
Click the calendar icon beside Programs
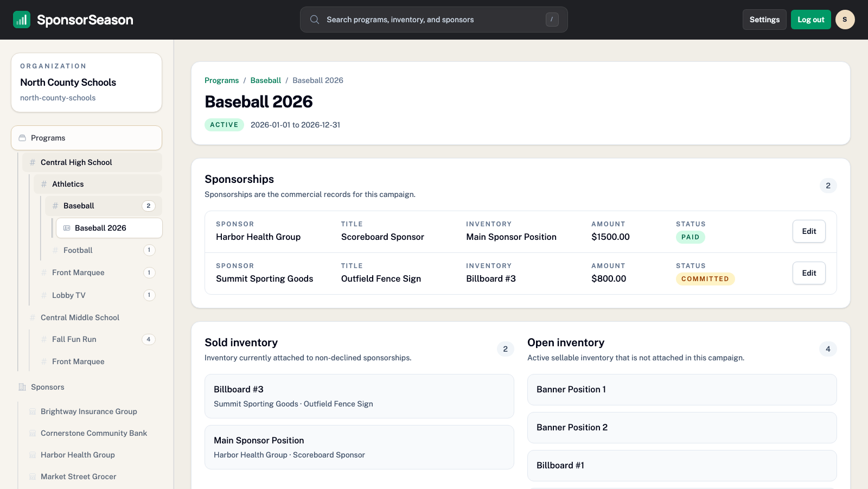22,137
